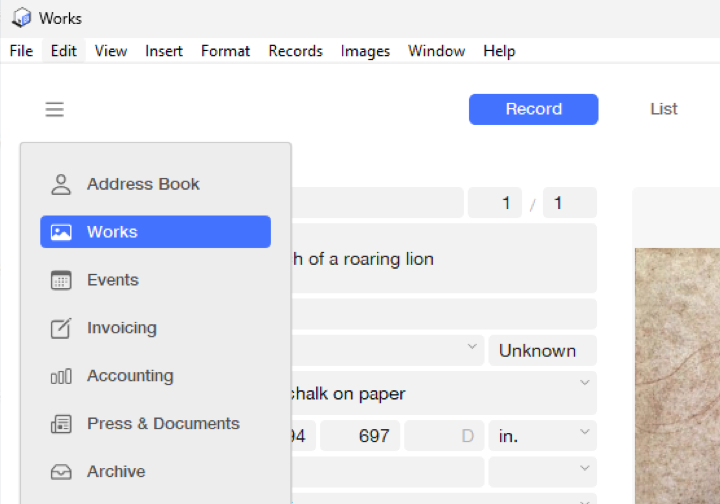This screenshot has width=720, height=504.
Task: Switch to the Record view
Action: click(x=534, y=109)
